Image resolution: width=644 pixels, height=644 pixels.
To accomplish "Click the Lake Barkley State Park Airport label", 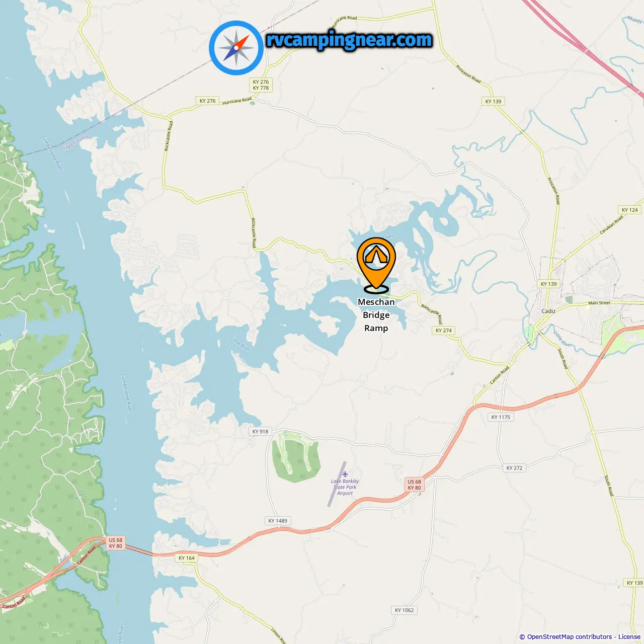I will [x=345, y=487].
